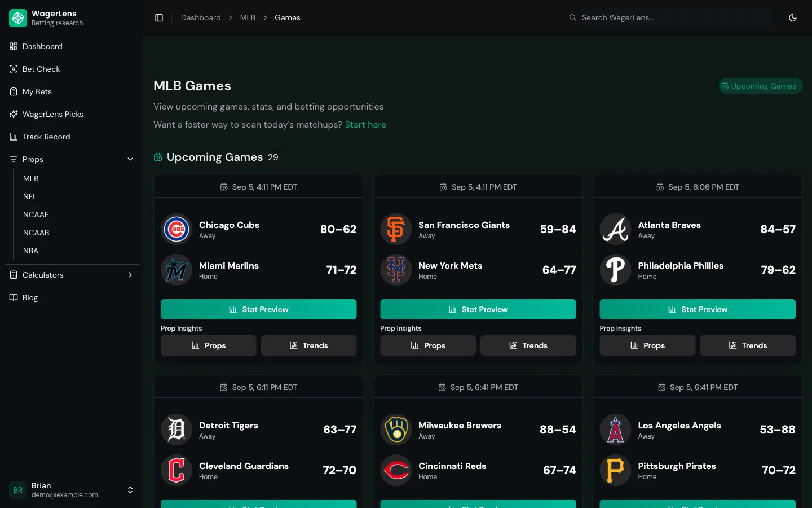Select NBA under Props
812x508 pixels.
(x=30, y=251)
